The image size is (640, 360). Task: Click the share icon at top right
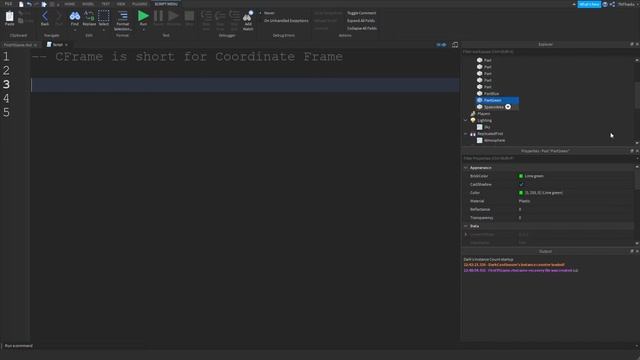click(x=612, y=4)
